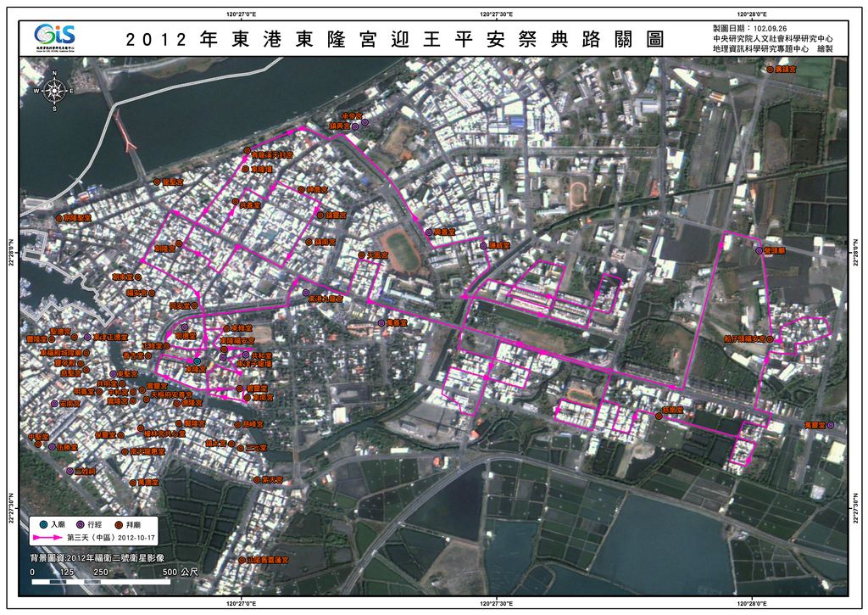Click the red bridge over the river
Screen dimensions: 868x615
[x=127, y=134]
